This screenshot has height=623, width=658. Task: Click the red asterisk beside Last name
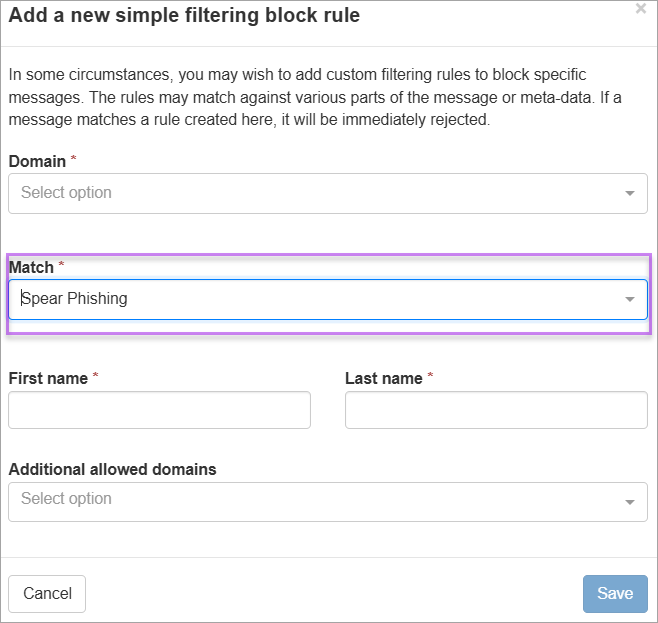coord(431,377)
